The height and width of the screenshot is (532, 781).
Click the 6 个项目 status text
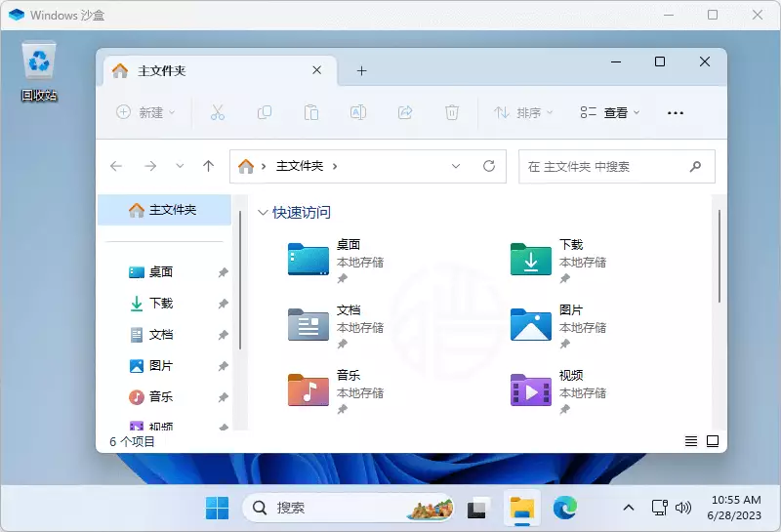(132, 441)
